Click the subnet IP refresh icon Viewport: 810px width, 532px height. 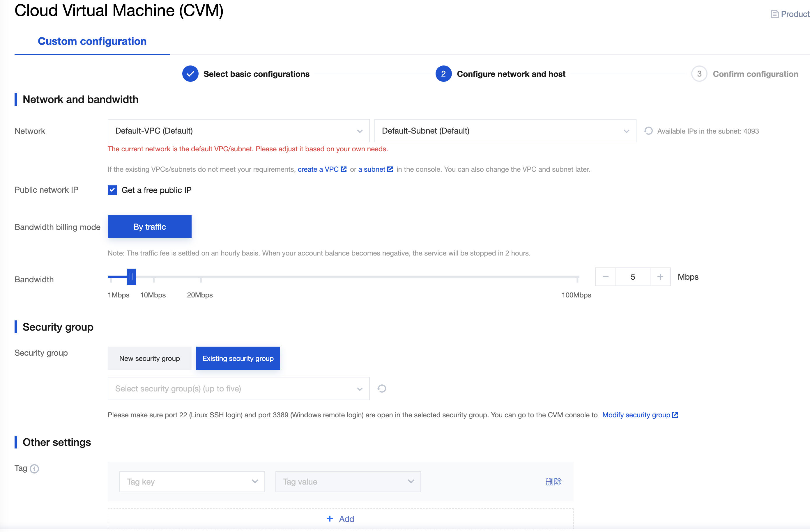click(648, 131)
